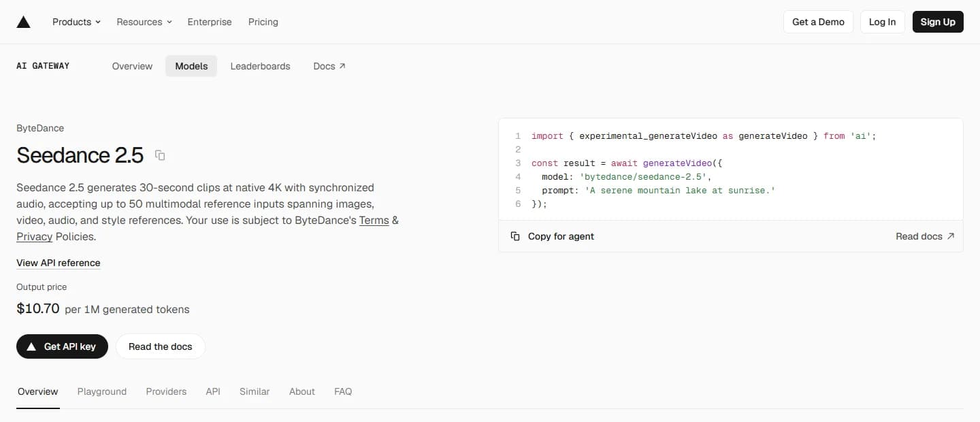Switch to the About tab
This screenshot has height=422, width=980.
pyautogui.click(x=302, y=391)
